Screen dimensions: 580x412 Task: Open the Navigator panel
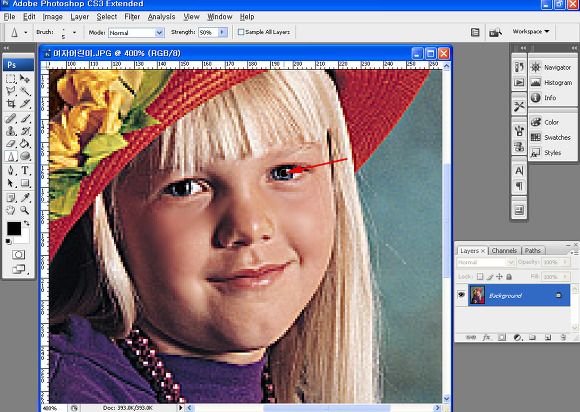pyautogui.click(x=552, y=67)
